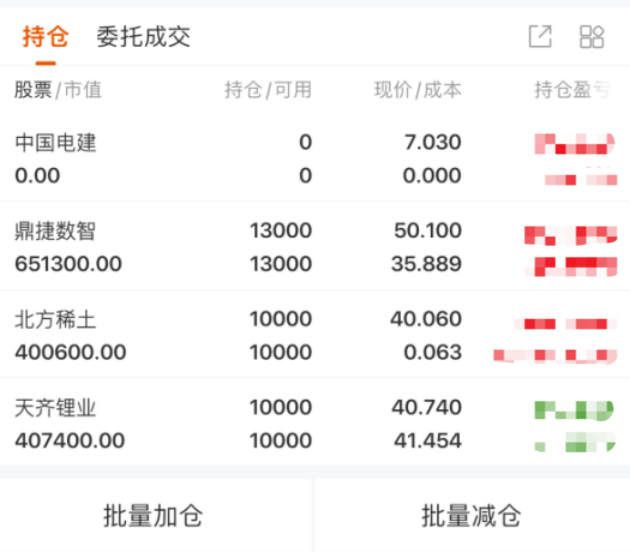Image resolution: width=630 pixels, height=552 pixels.
Task: Click current price 50.100
Action: [x=428, y=231]
